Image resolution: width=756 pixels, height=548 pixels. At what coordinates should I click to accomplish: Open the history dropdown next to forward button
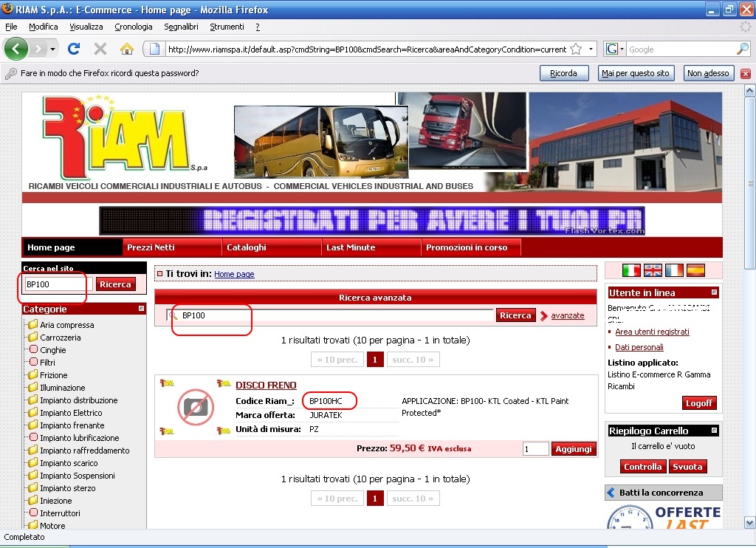pos(52,49)
